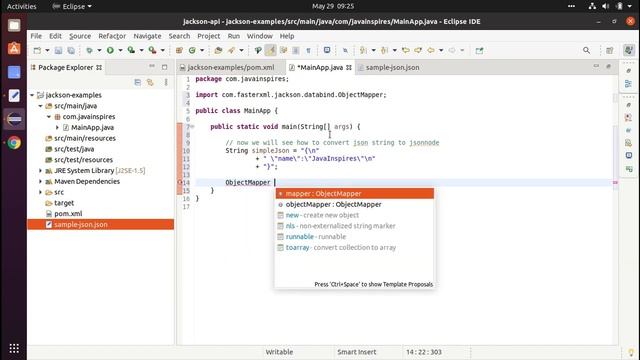Start debugging with the Debug icon

(x=89, y=51)
